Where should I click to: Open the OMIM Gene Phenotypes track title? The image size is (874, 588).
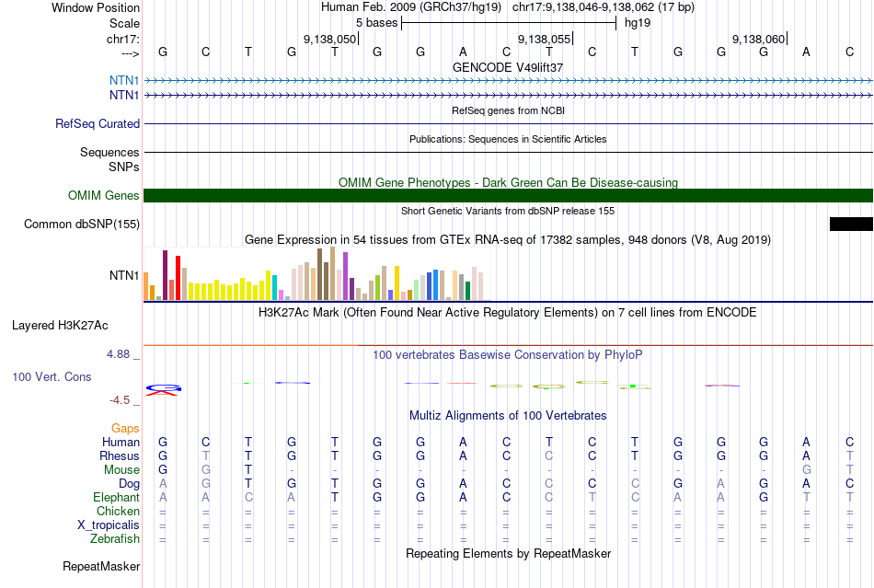point(508,183)
